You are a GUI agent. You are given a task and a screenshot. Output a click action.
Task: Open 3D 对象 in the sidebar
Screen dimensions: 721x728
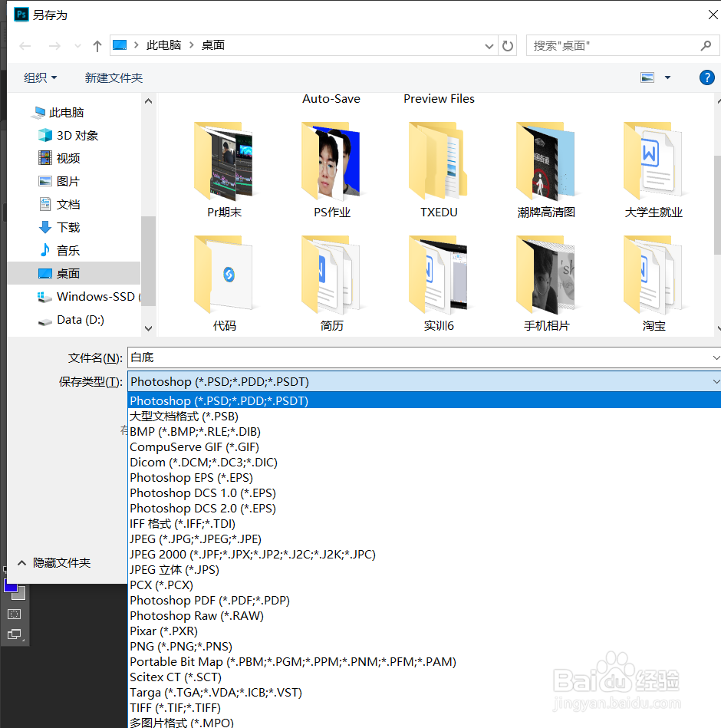click(x=68, y=136)
